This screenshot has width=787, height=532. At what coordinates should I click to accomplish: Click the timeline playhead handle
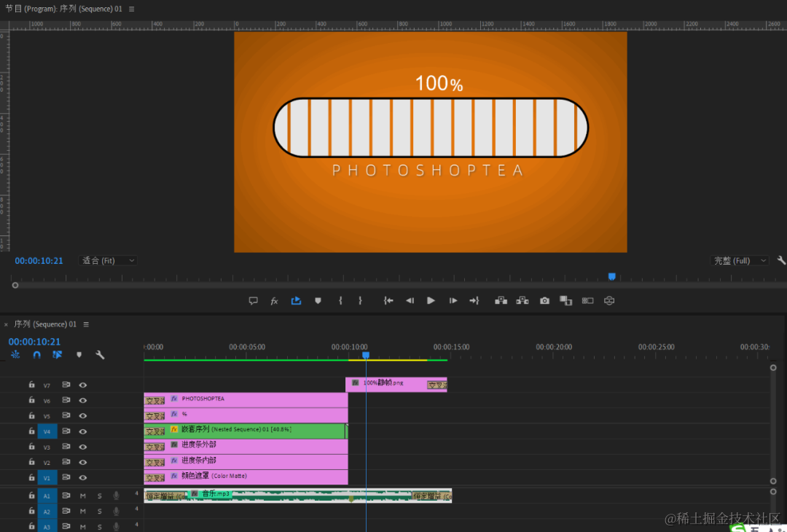[366, 356]
